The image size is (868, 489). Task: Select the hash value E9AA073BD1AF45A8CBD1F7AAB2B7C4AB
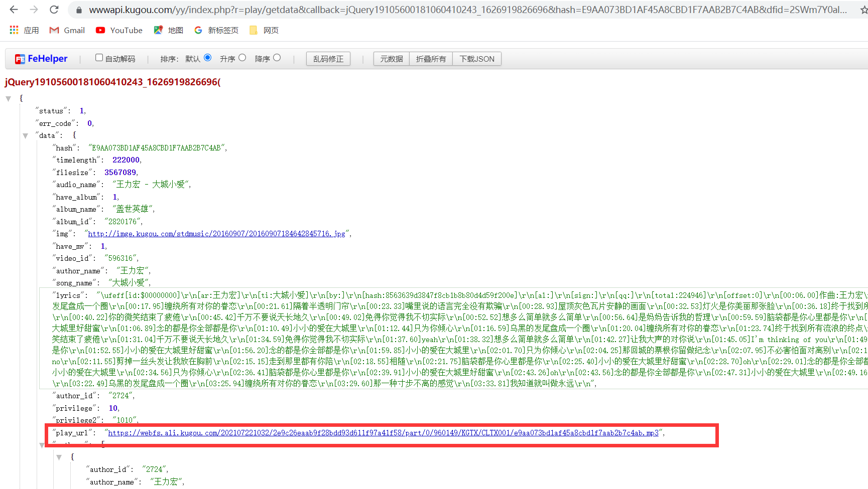coord(156,148)
